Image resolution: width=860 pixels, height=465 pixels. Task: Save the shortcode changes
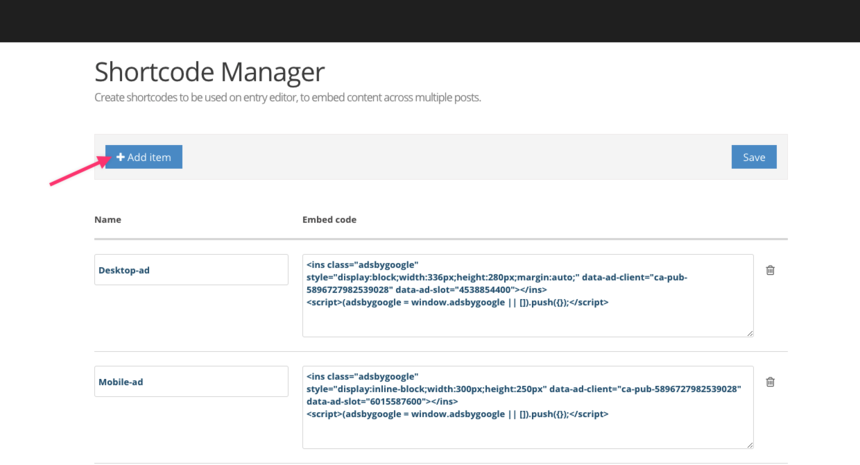click(753, 157)
